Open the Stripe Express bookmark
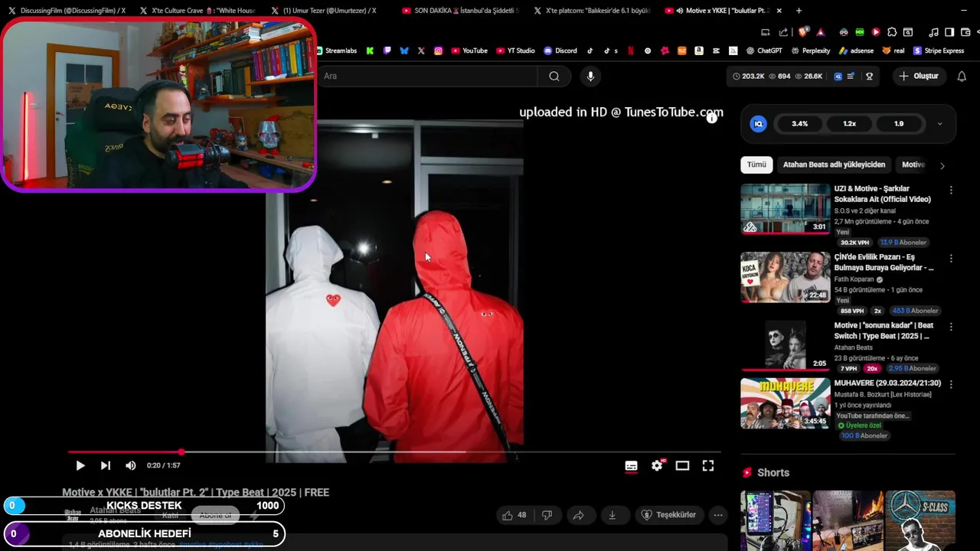 coord(939,51)
